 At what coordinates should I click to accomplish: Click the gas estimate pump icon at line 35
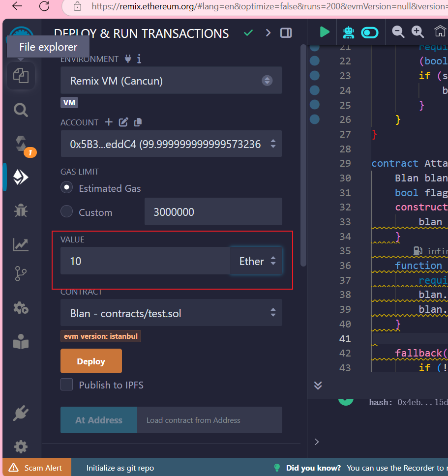click(418, 251)
